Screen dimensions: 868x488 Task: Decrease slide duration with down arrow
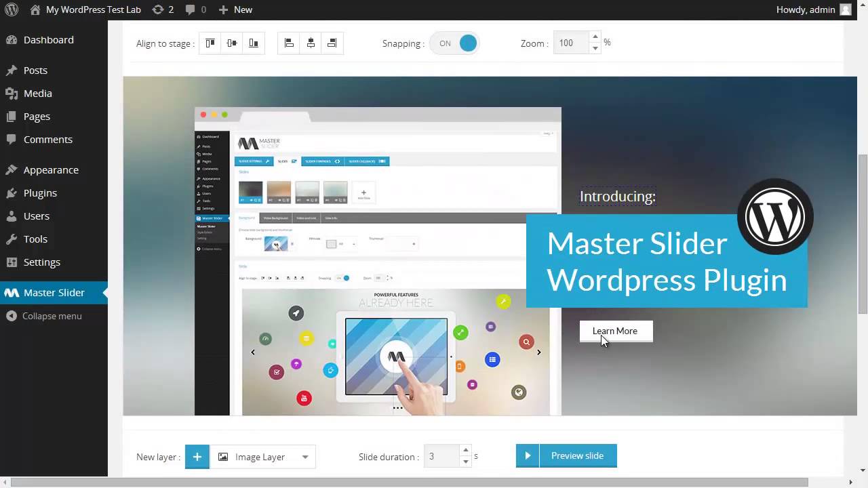(x=465, y=462)
